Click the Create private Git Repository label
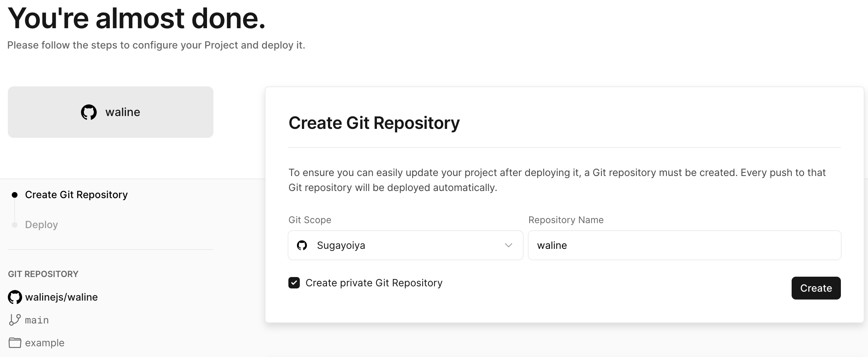Viewport: 868px width, 357px height. (374, 283)
